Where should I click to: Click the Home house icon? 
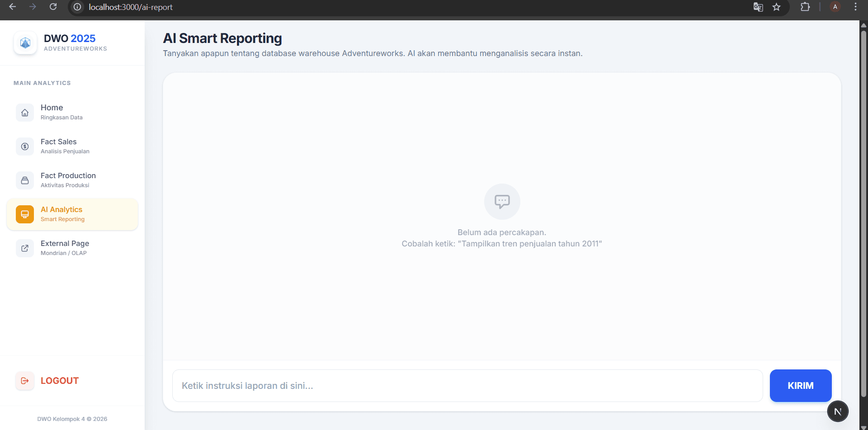(x=25, y=113)
